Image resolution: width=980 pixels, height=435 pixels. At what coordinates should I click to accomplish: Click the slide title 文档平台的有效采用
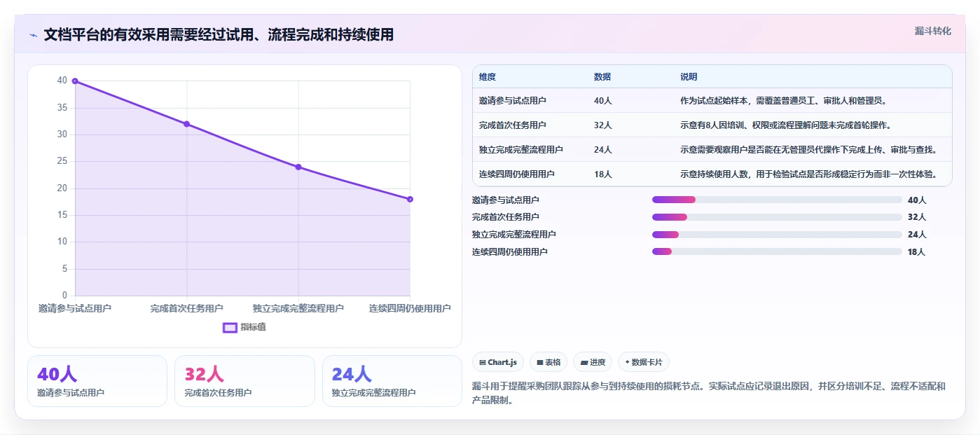click(x=219, y=34)
